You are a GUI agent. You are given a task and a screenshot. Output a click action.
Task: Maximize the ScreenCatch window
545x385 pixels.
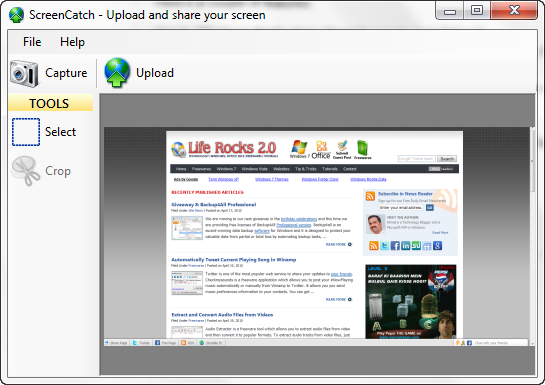coord(477,10)
